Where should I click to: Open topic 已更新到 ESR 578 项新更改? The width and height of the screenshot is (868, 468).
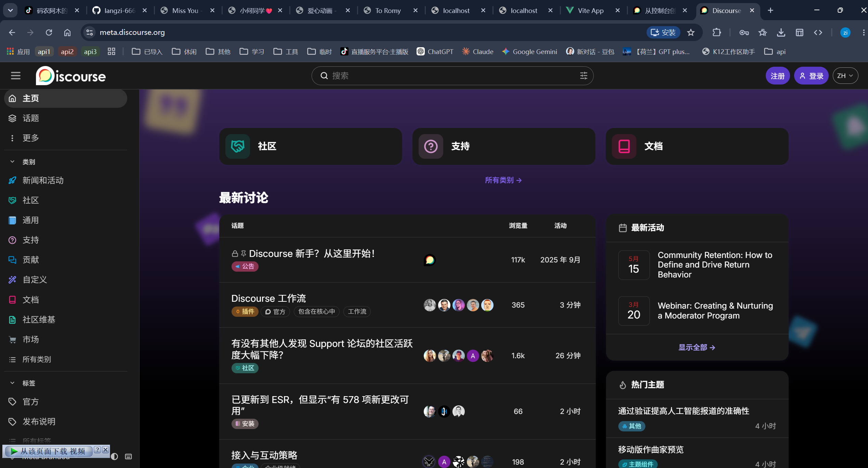click(x=320, y=405)
